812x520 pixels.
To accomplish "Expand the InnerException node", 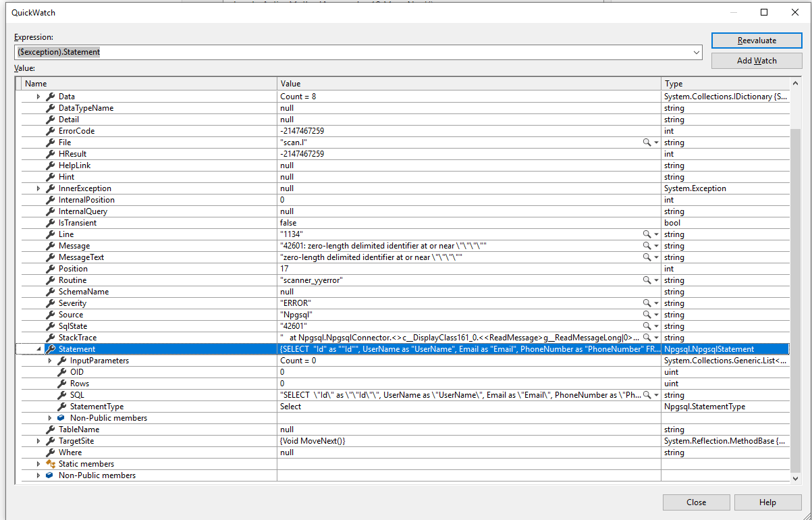I will 38,188.
